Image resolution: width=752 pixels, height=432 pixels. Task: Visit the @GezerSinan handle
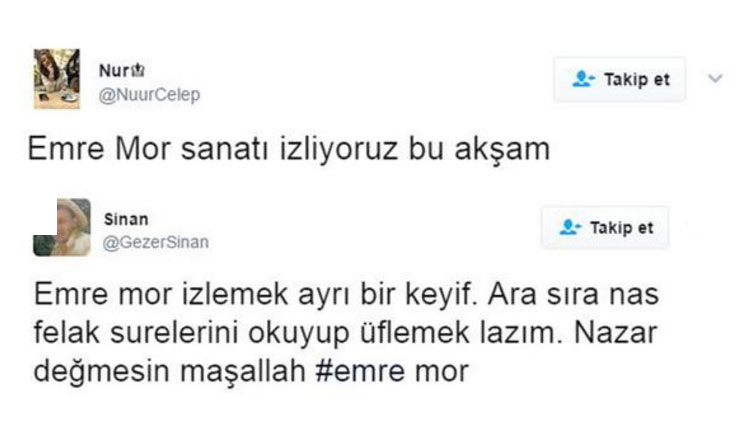[157, 241]
